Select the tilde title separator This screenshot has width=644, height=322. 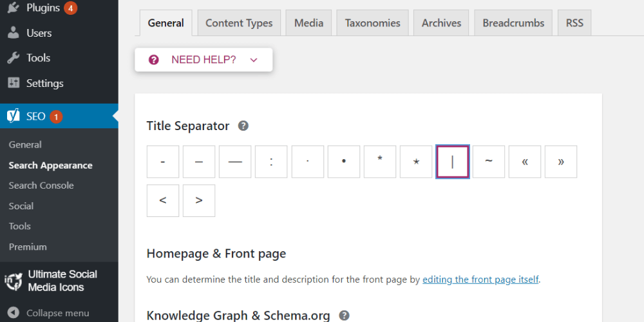coord(489,162)
